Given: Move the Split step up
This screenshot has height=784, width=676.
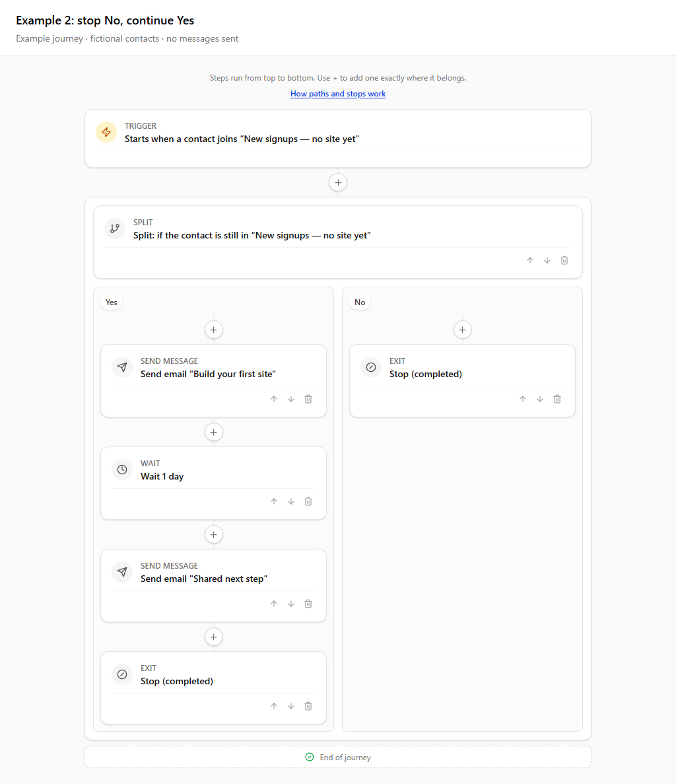Looking at the screenshot, I should [530, 260].
